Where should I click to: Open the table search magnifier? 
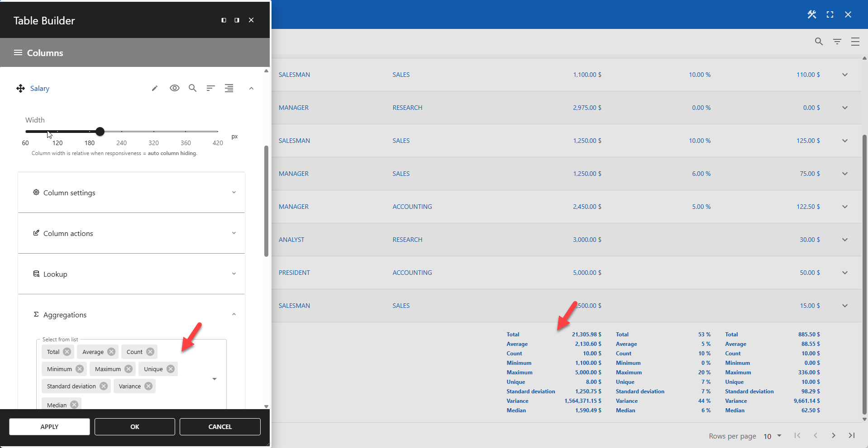coord(818,41)
